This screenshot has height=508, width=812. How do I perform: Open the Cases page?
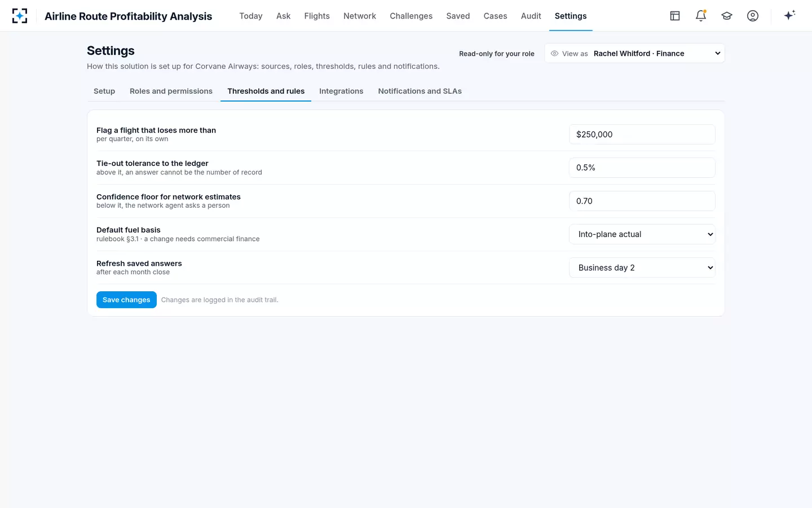pos(495,16)
